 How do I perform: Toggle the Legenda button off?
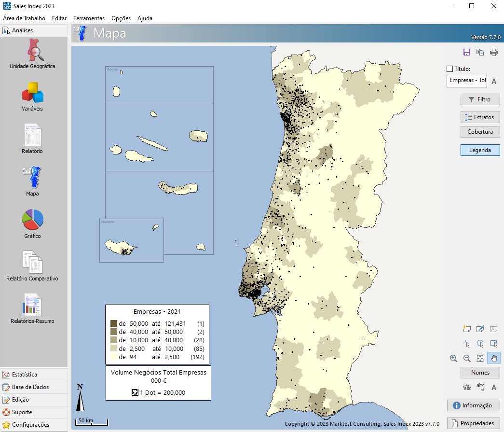coord(480,150)
